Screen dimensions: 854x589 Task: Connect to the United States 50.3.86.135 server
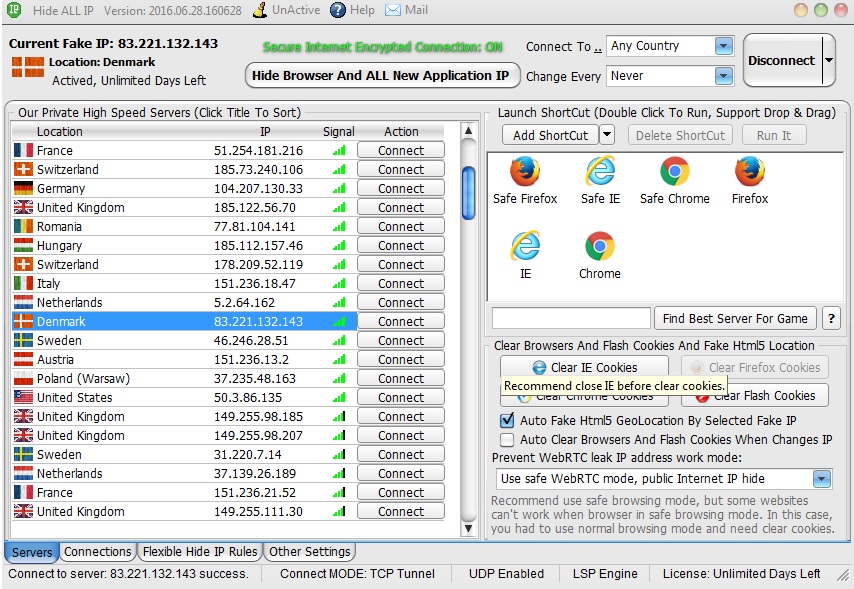tap(401, 397)
